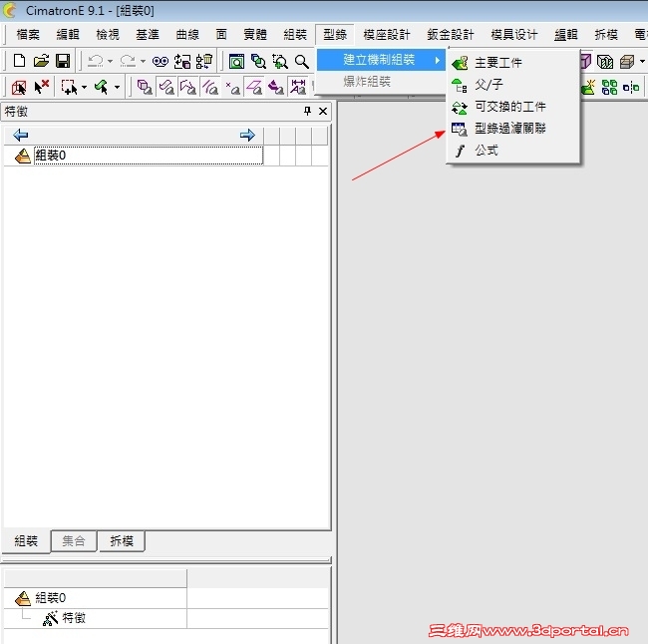
Task: Open the 拆模 menu in menu bar
Action: coord(606,35)
